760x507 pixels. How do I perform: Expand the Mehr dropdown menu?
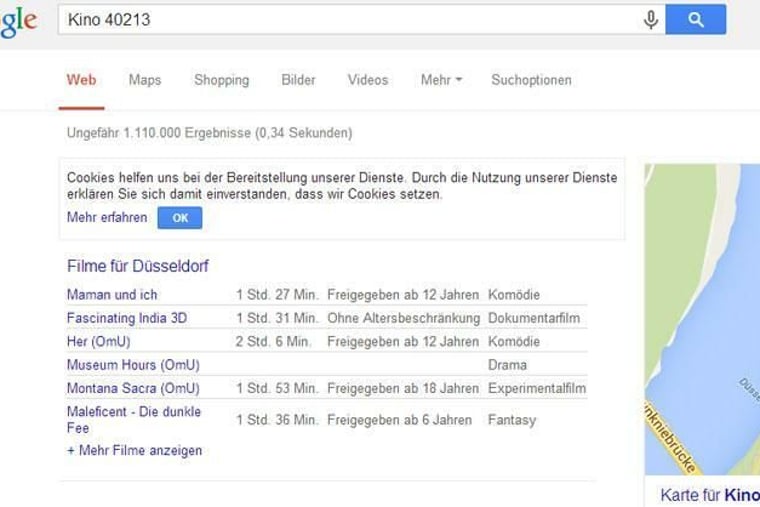(x=440, y=80)
